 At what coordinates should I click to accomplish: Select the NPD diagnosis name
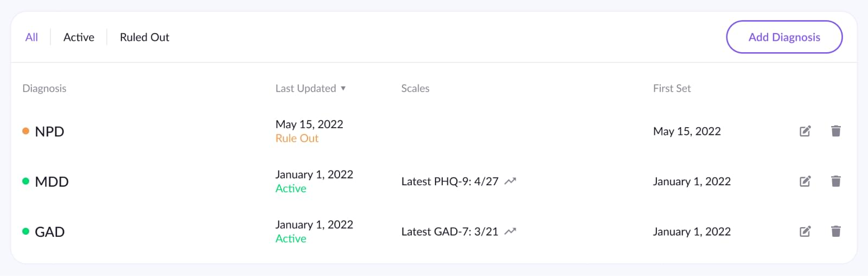[x=49, y=131]
